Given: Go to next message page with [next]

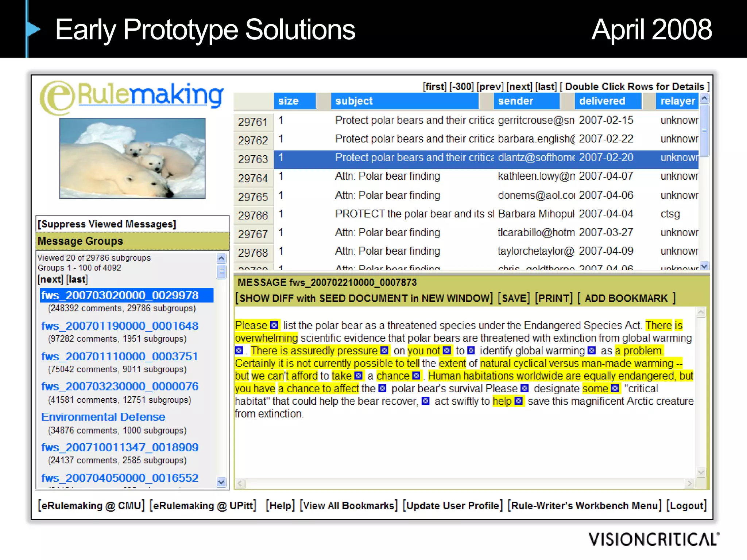Looking at the screenshot, I should tap(519, 87).
